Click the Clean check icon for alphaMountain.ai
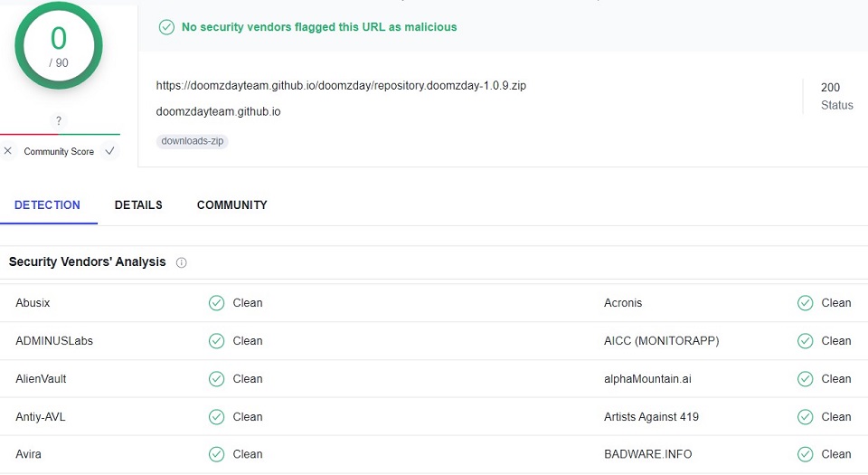 click(x=805, y=379)
